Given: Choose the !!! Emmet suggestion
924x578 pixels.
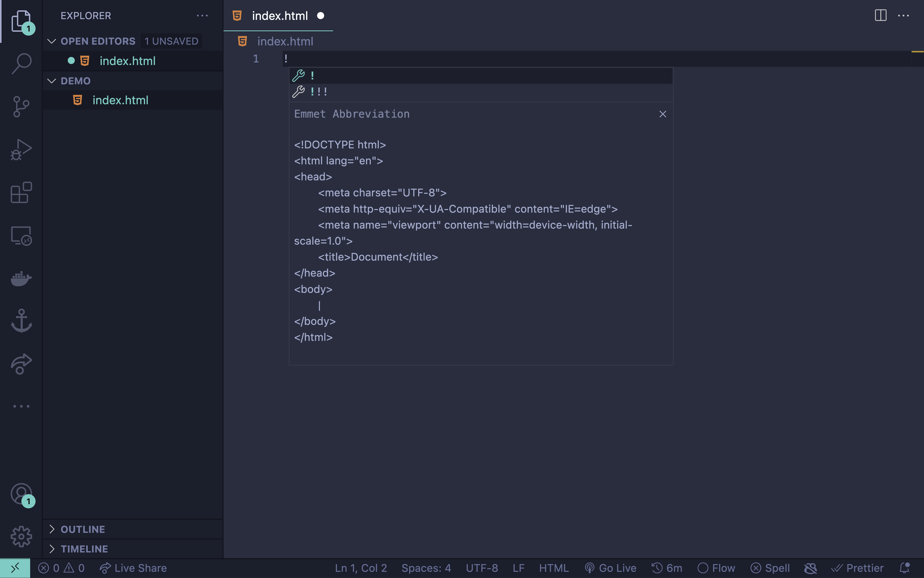Looking at the screenshot, I should pos(481,92).
